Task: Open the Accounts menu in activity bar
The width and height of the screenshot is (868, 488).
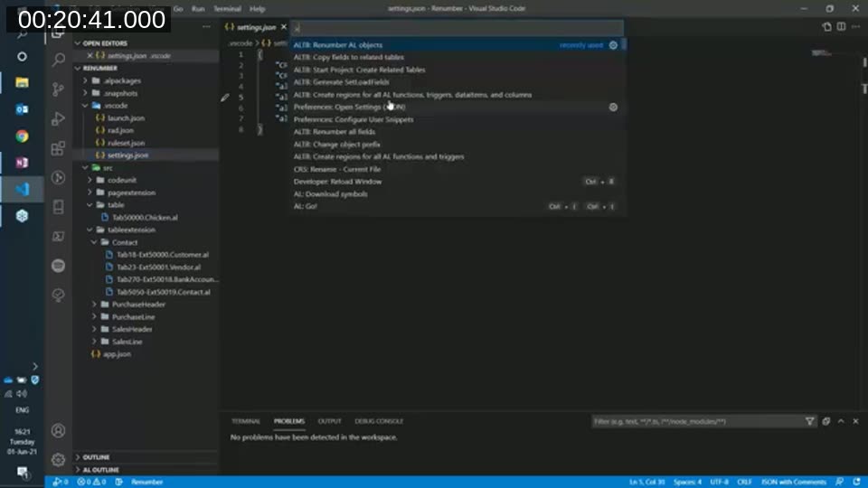Action: [x=58, y=430]
